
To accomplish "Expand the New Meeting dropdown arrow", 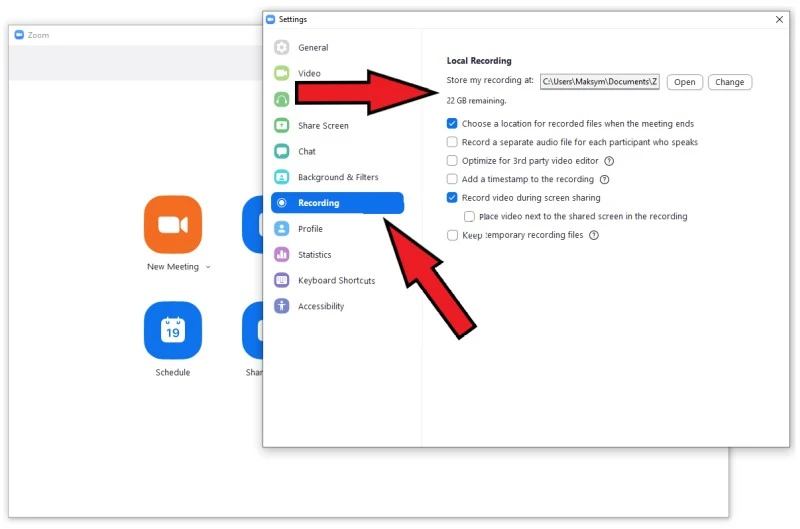I will [209, 268].
